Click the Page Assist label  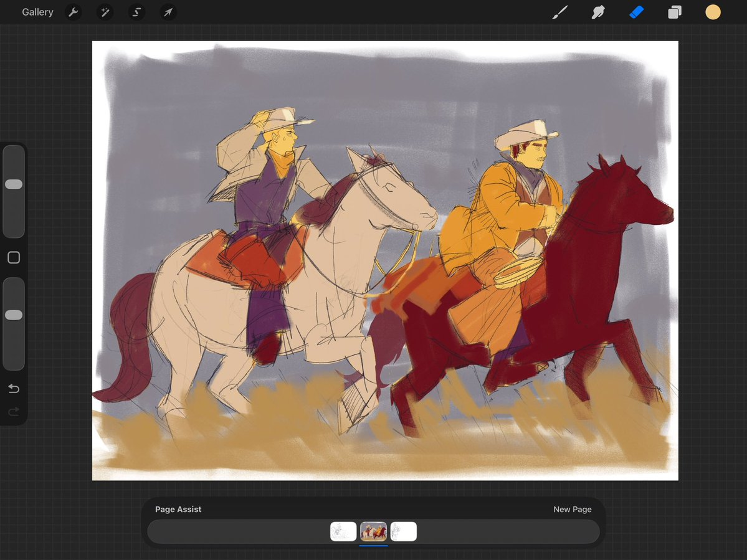coord(178,509)
